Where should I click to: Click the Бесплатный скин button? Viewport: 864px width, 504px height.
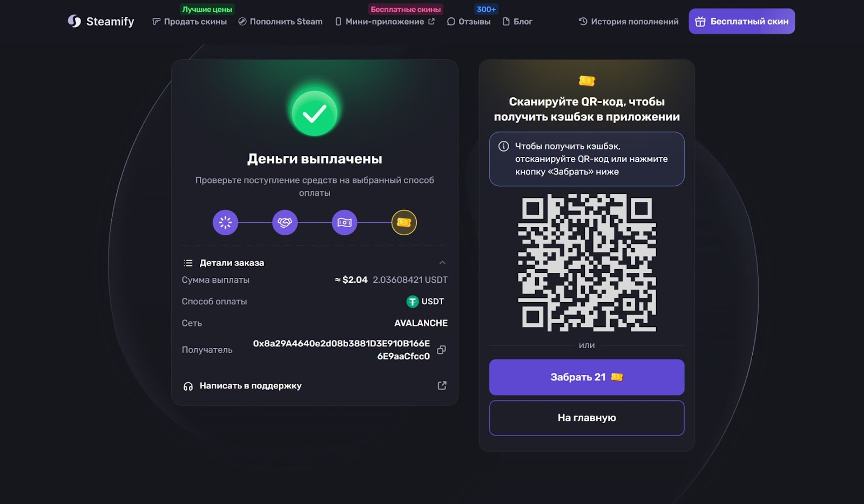(x=741, y=22)
